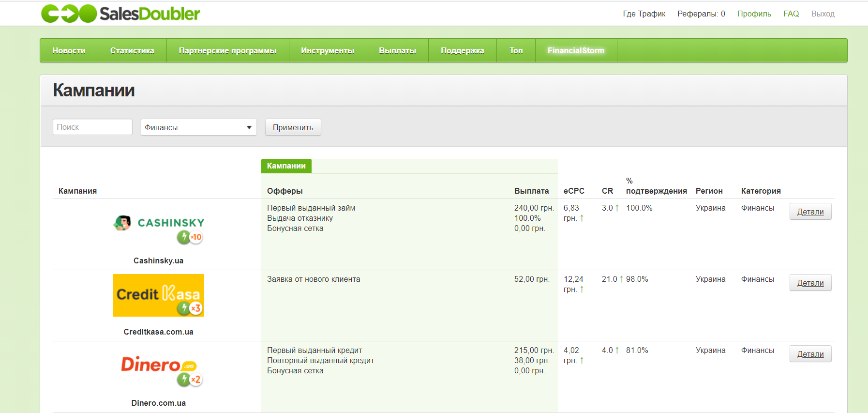Open Партнерские программы in the navigation
The height and width of the screenshot is (413, 868).
227,50
